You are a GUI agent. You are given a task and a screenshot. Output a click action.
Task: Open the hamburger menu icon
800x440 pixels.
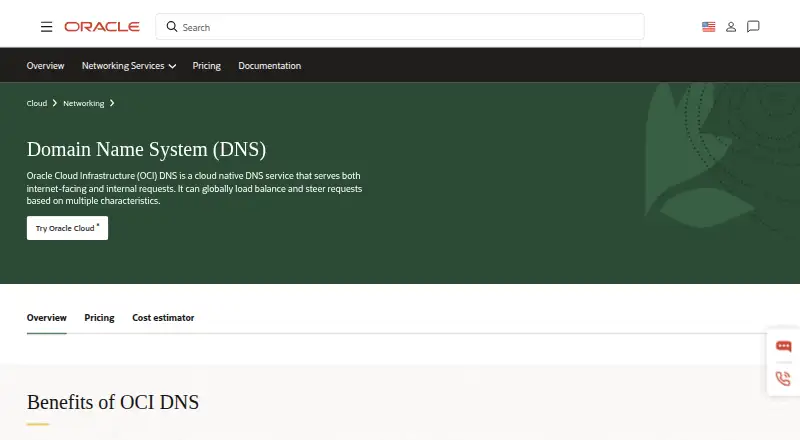(x=46, y=27)
